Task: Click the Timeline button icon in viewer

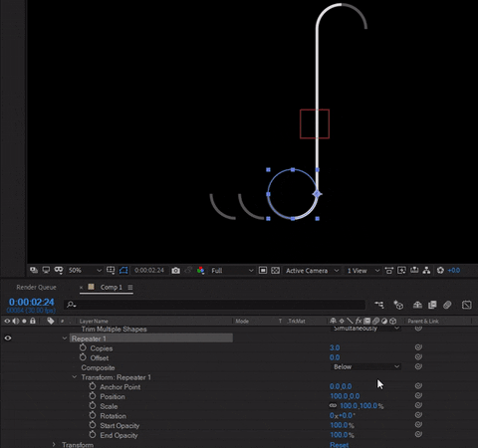Action: [414, 270]
